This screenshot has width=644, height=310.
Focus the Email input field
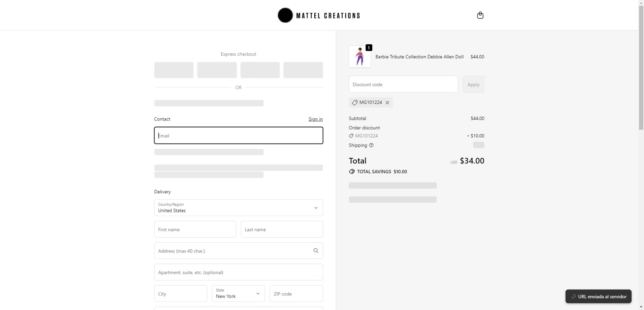(x=238, y=135)
